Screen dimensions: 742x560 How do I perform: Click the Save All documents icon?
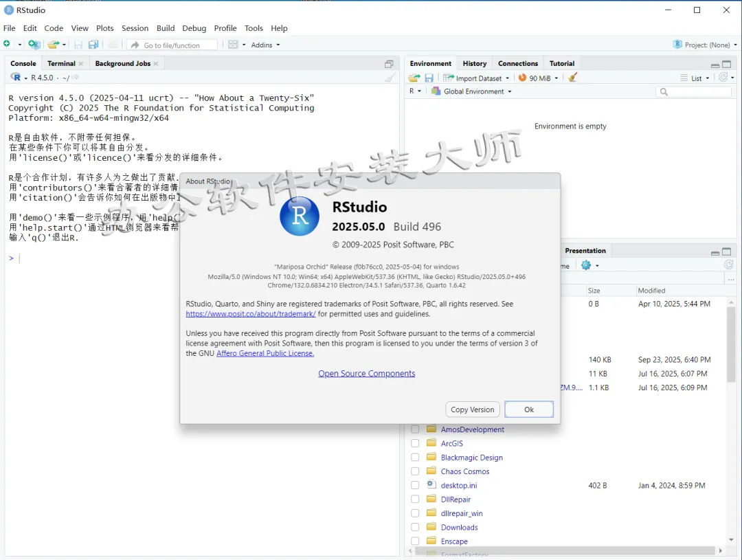[x=93, y=45]
